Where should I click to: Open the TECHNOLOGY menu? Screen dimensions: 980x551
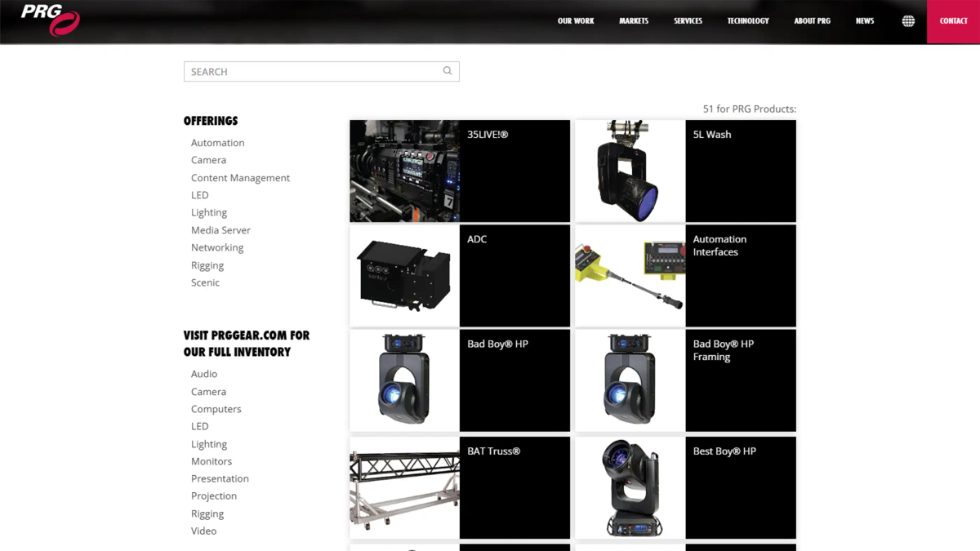tap(748, 21)
